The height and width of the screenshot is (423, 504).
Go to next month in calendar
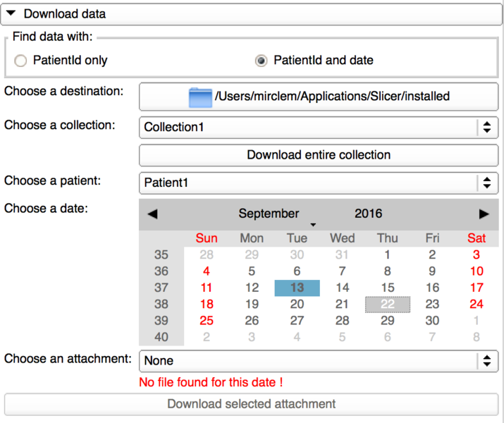click(484, 214)
